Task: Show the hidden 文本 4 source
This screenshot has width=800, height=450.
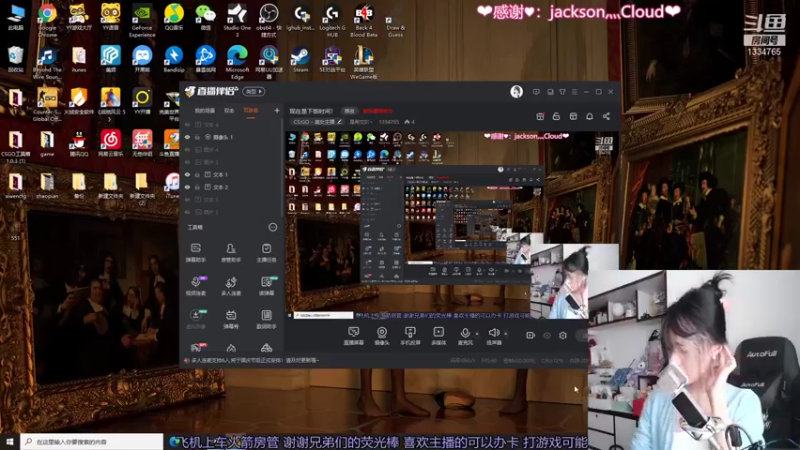Action: [187, 124]
